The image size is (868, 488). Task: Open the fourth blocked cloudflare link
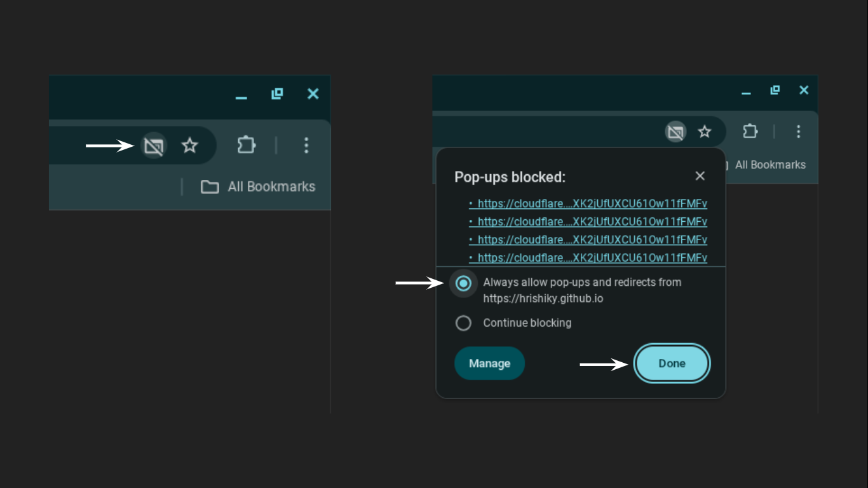pos(592,258)
